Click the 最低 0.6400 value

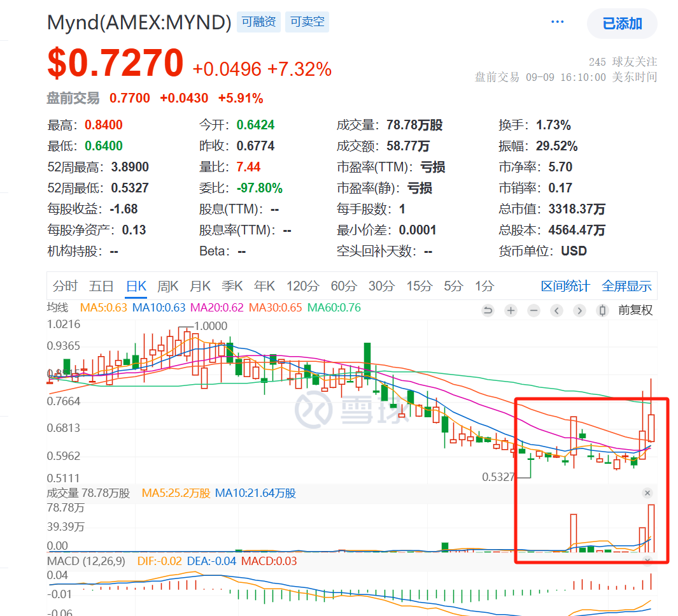click(104, 146)
